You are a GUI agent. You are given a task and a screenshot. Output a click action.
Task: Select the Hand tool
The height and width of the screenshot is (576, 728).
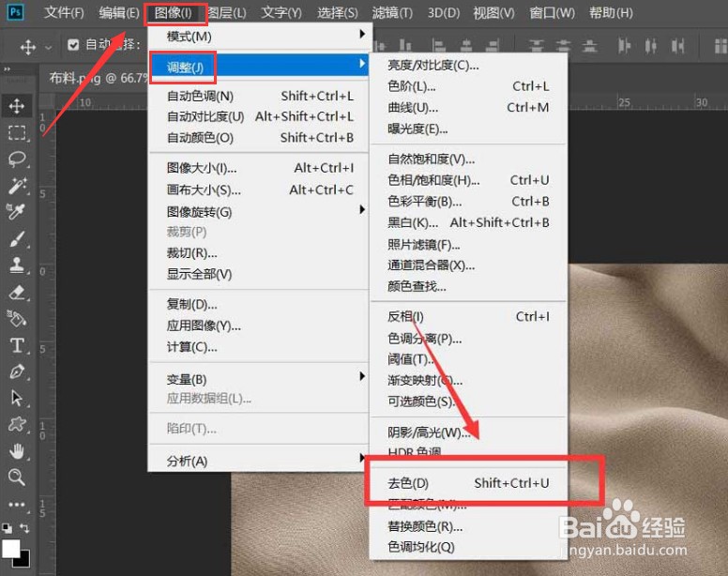point(17,450)
